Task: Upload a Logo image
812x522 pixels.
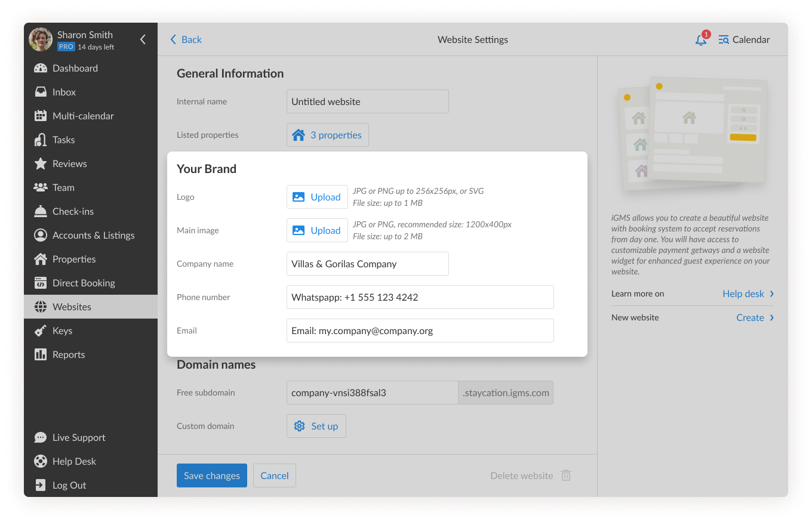Action: tap(317, 197)
